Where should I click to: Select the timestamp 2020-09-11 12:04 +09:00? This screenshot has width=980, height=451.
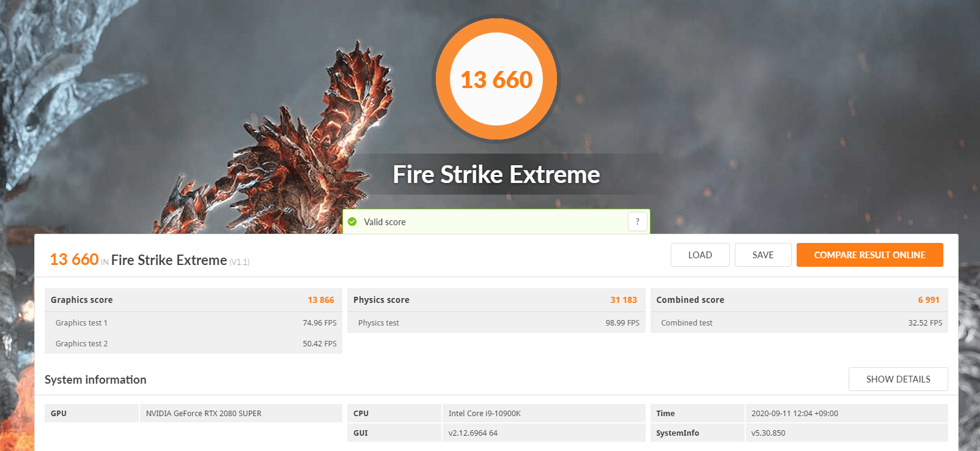tap(795, 414)
